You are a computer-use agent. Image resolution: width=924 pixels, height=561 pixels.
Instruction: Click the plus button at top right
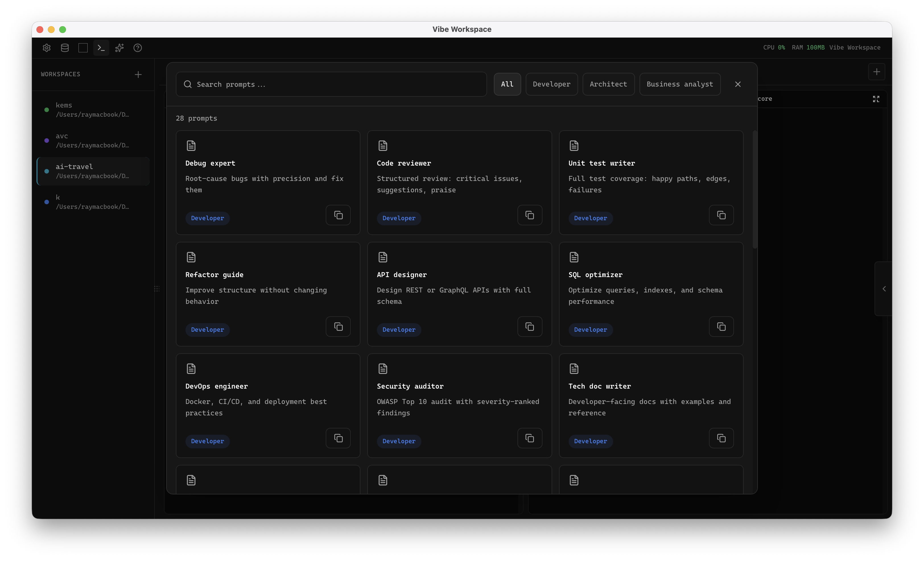[x=876, y=72]
